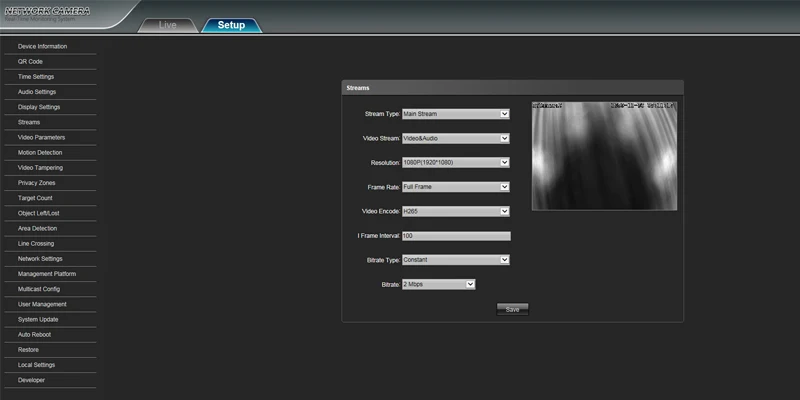This screenshot has height=400, width=800.
Task: Go to System Update page
Action: tap(38, 319)
